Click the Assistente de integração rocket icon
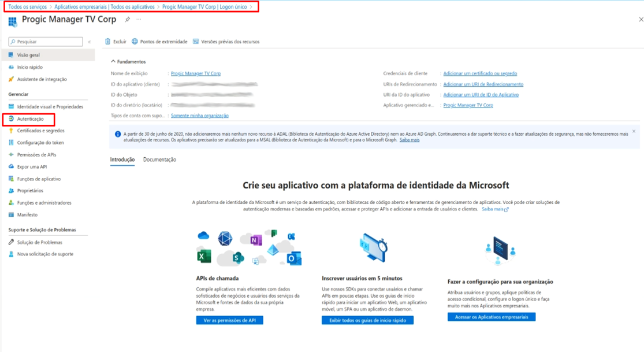Viewport: 644px width, 352px height. (x=11, y=79)
